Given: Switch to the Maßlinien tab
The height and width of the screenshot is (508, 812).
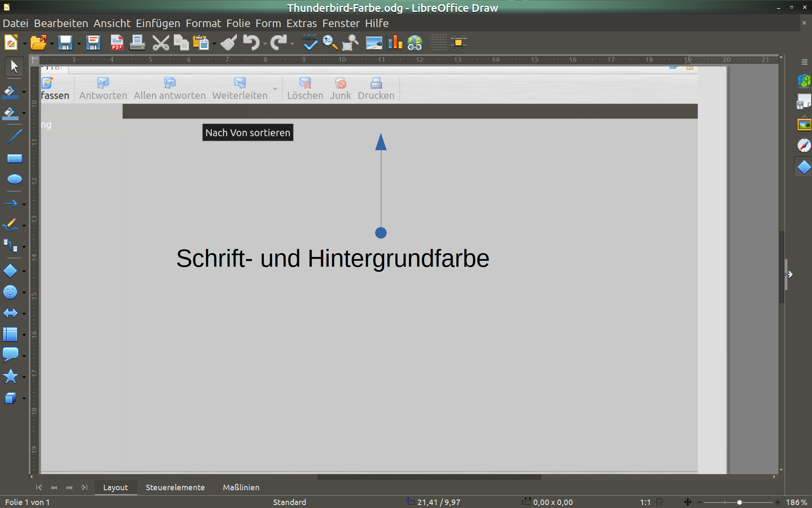Looking at the screenshot, I should 241,487.
